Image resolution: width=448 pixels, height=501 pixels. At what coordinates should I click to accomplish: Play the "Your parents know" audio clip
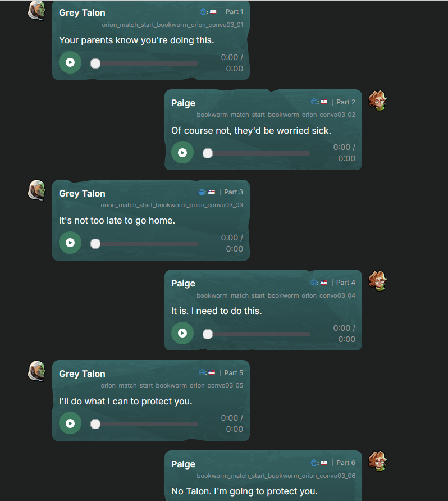pyautogui.click(x=70, y=62)
